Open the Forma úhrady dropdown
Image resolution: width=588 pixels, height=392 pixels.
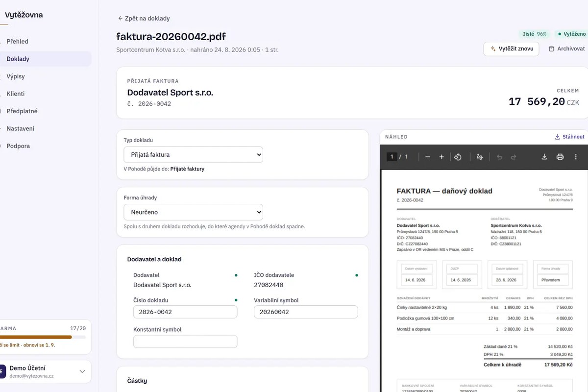click(193, 212)
